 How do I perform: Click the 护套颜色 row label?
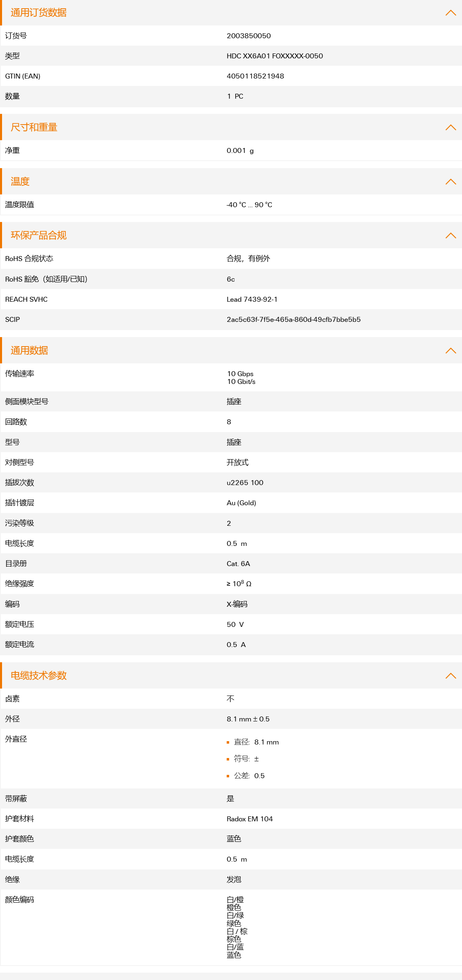click(19, 839)
